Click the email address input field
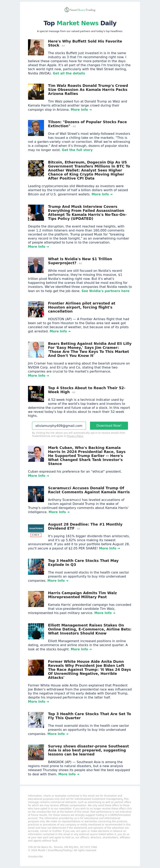The image size is (160, 868). [59, 426]
